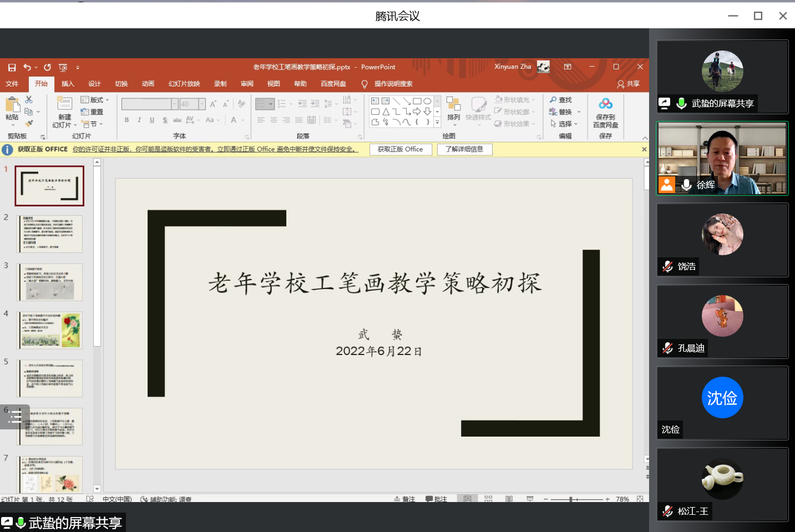Click the Xinyuan Zha account name
The image size is (795, 532).
click(x=513, y=67)
